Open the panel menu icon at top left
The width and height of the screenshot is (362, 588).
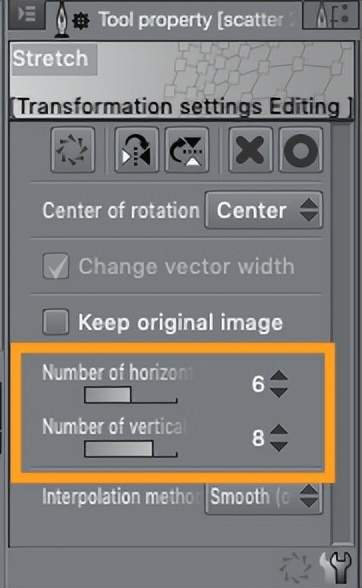[26, 14]
